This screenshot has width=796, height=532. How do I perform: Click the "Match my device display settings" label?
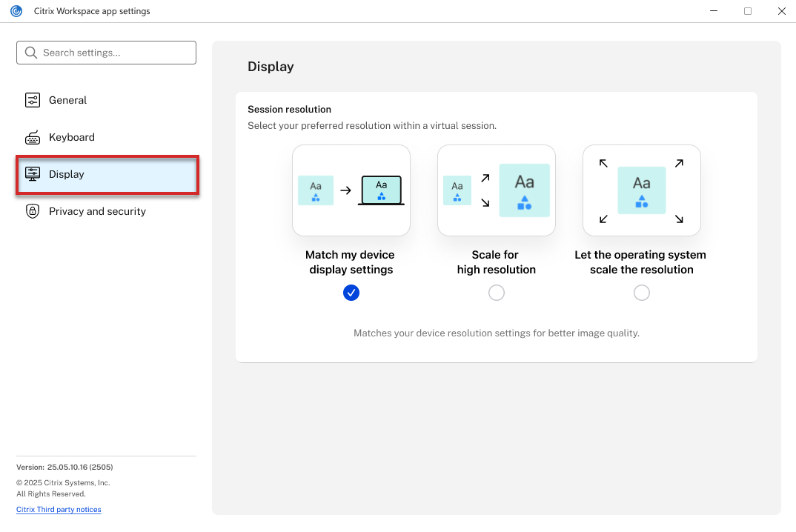[x=351, y=262]
